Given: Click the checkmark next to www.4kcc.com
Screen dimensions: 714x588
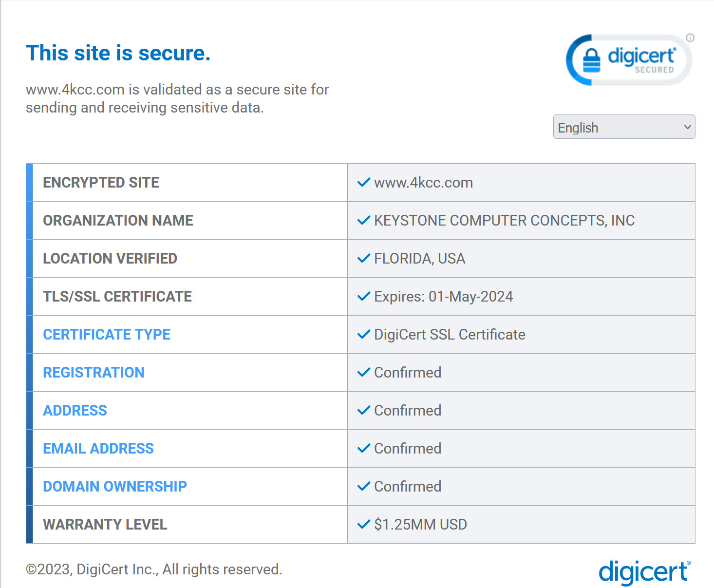Looking at the screenshot, I should [364, 183].
